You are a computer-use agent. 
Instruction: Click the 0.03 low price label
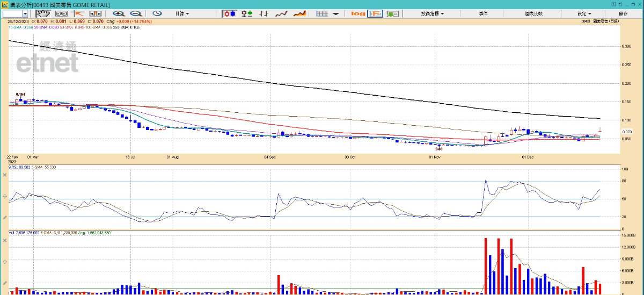pyautogui.click(x=438, y=149)
